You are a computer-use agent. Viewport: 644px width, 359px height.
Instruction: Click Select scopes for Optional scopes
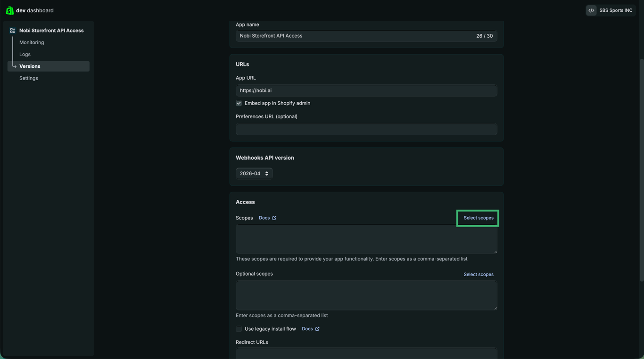pyautogui.click(x=479, y=275)
